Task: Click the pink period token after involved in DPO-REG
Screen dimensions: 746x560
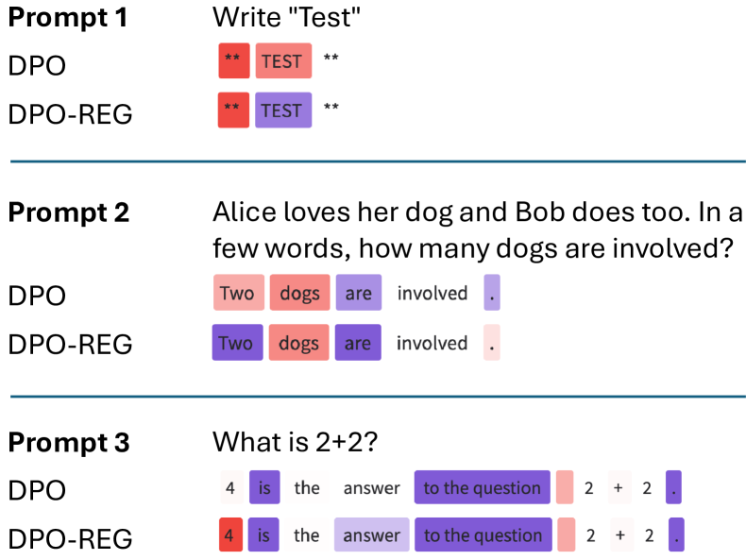Action: (x=491, y=343)
